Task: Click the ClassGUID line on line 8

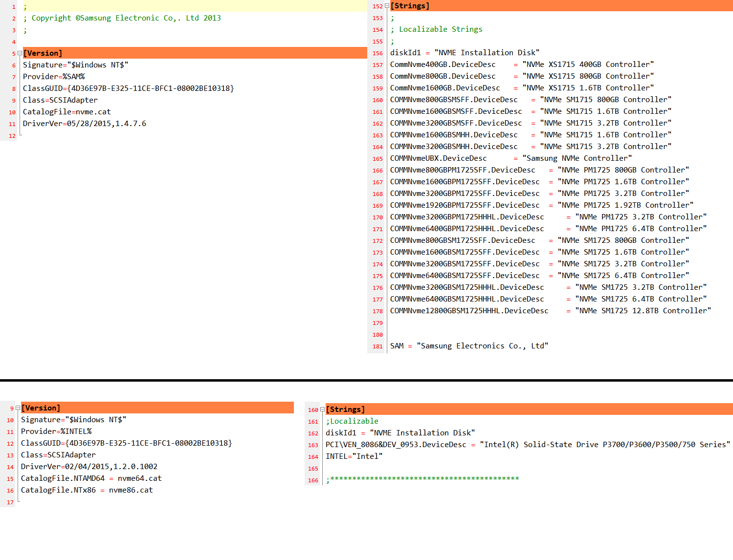Action: tap(129, 88)
